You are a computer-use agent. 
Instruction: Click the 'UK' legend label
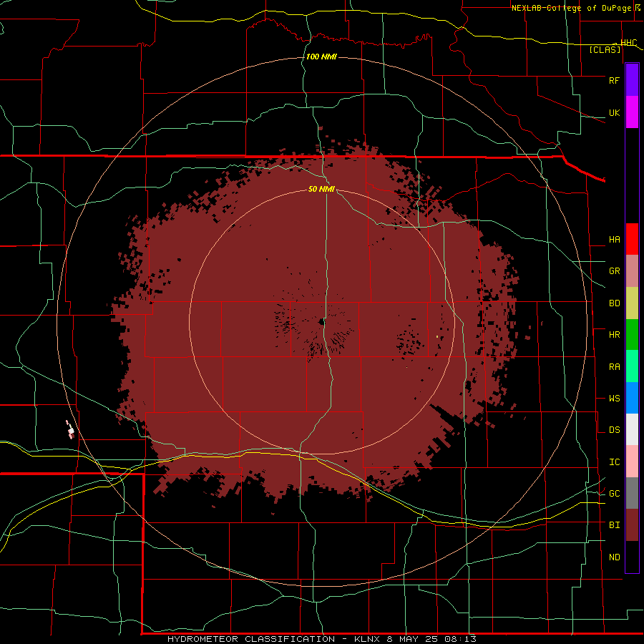tap(614, 112)
